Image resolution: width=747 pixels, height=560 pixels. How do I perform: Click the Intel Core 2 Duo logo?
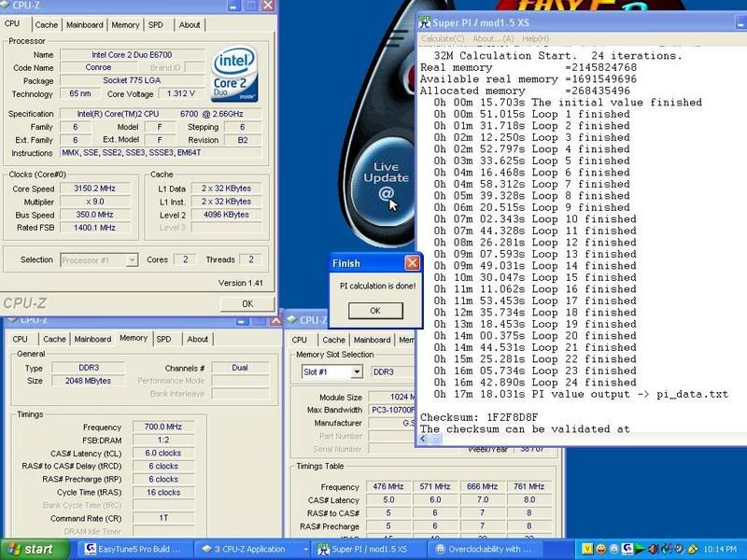coord(235,75)
